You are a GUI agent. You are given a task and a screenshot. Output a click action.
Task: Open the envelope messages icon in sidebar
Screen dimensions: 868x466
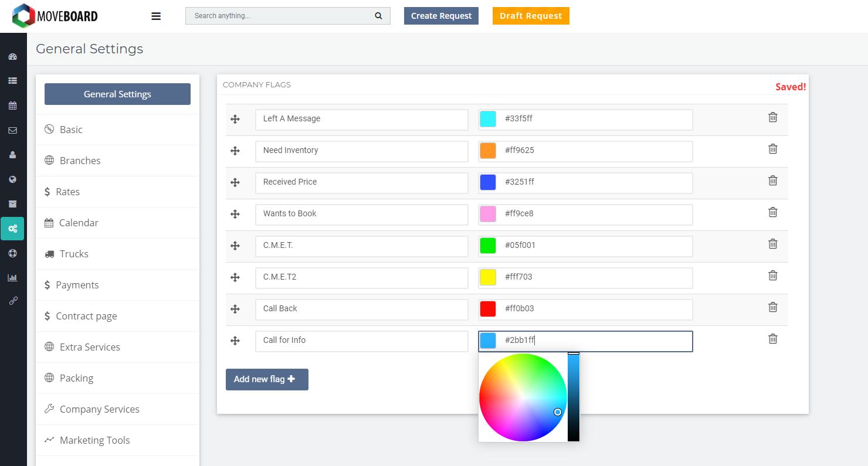point(12,130)
